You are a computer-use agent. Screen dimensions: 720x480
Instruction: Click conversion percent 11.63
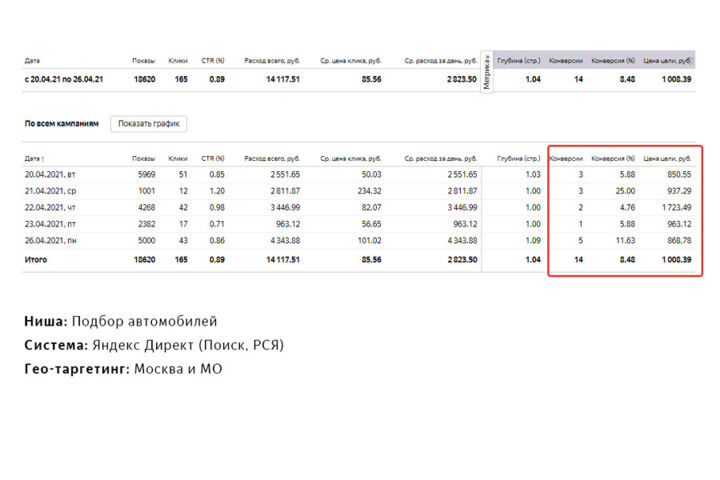coord(625,241)
